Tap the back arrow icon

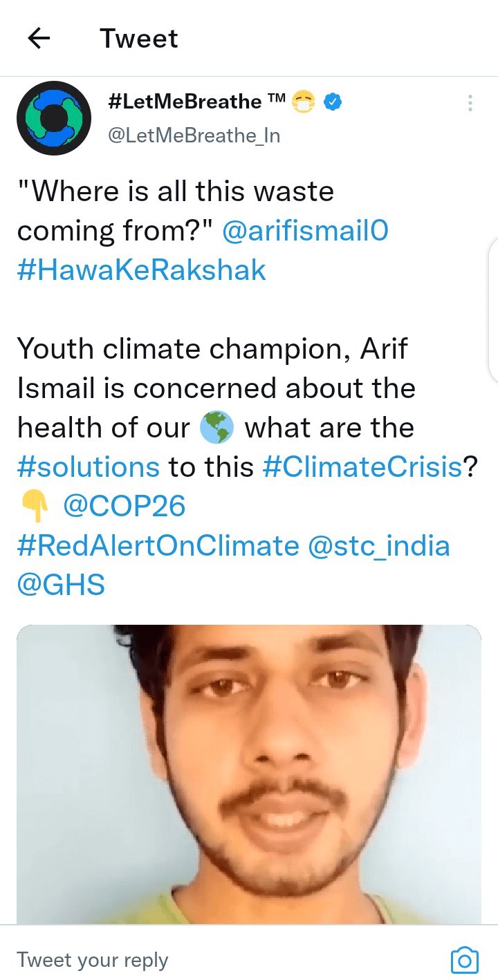click(39, 39)
